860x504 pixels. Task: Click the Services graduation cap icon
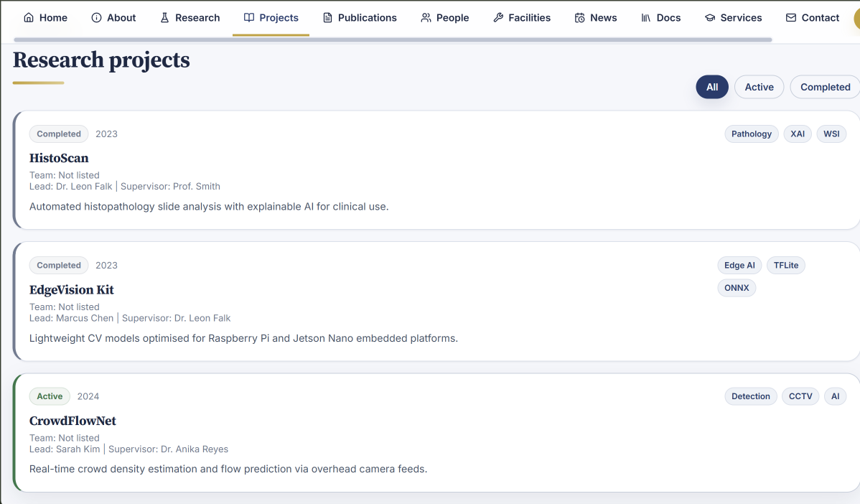710,17
